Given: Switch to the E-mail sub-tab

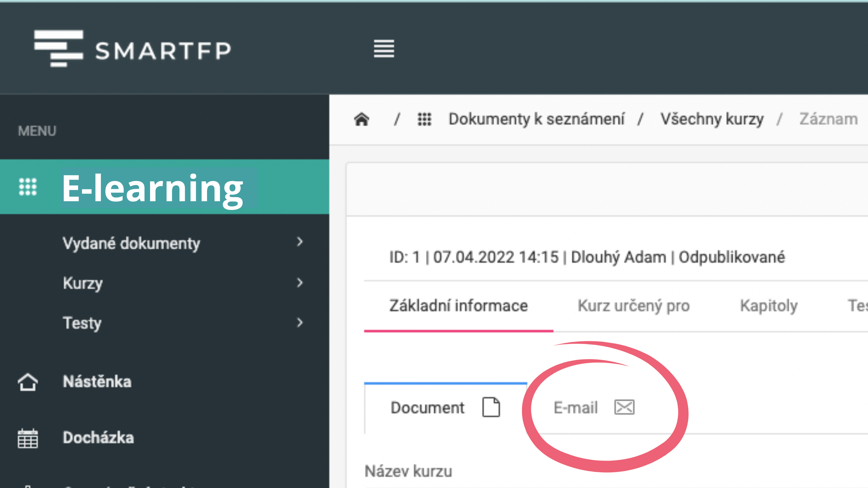Looking at the screenshot, I should coord(576,408).
